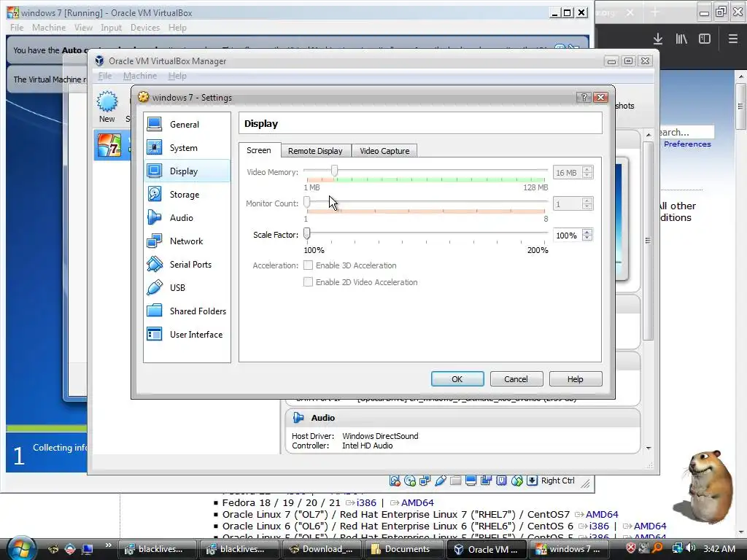Enable 3D Acceleration checkbox
Image resolution: width=747 pixels, height=560 pixels.
pos(309,265)
